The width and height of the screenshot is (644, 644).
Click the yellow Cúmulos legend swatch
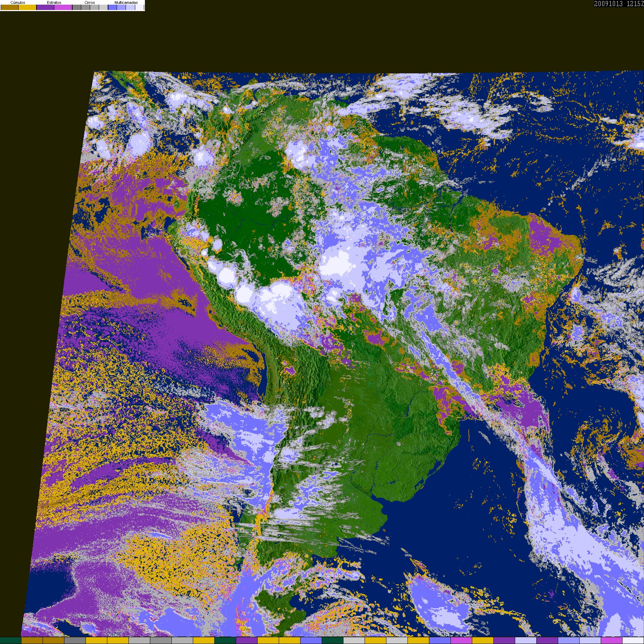(x=27, y=7)
